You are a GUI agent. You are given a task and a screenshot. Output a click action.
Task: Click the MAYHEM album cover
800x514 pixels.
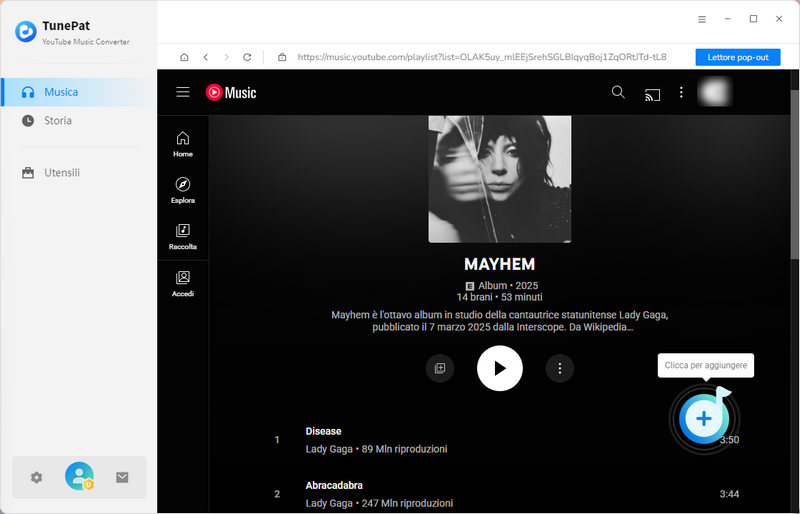(499, 179)
